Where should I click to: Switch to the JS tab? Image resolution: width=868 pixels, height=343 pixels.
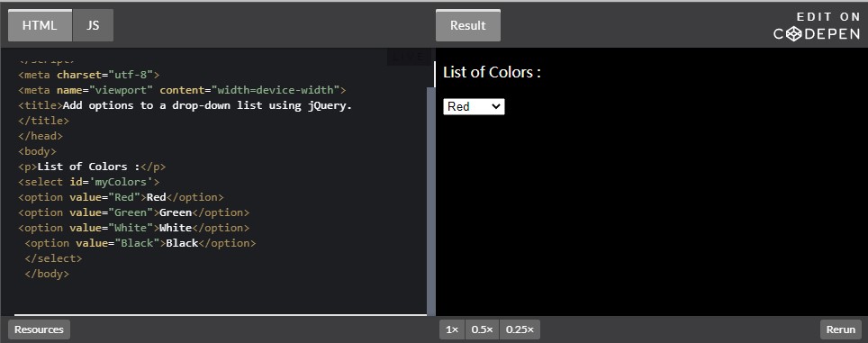93,25
